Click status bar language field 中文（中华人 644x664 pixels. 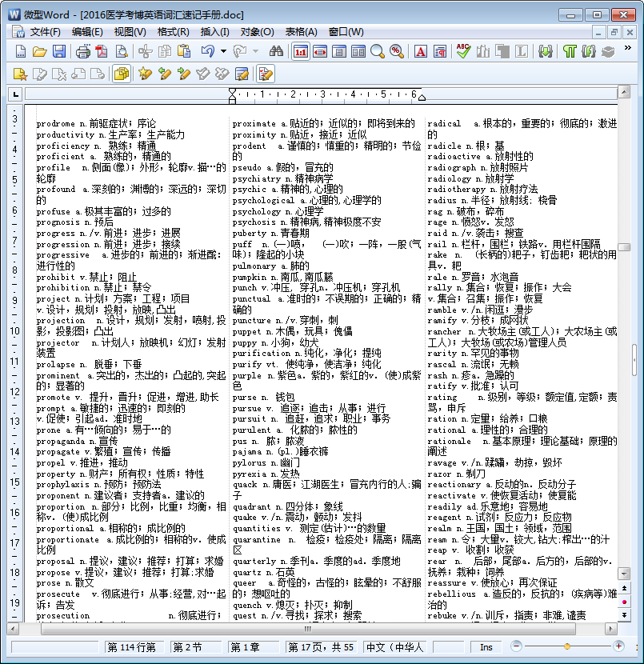394,647
